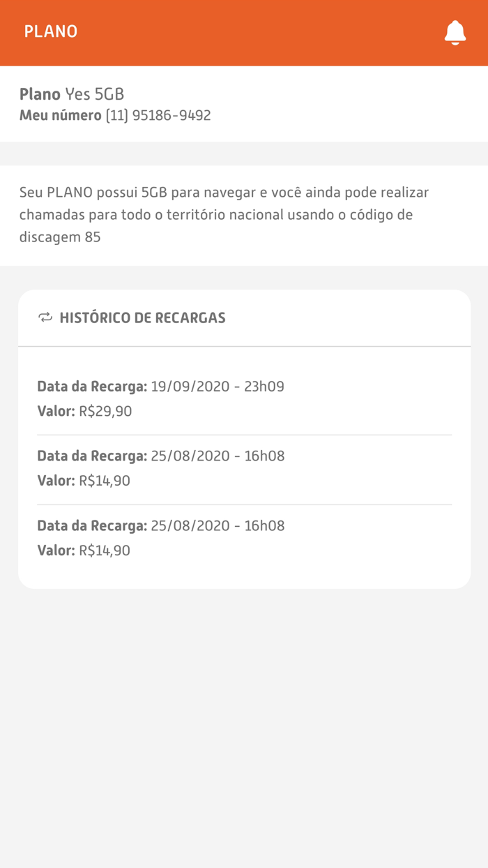Viewport: 488px width, 868px height.
Task: Click the Plano Yes 5GB label
Action: tap(73, 93)
